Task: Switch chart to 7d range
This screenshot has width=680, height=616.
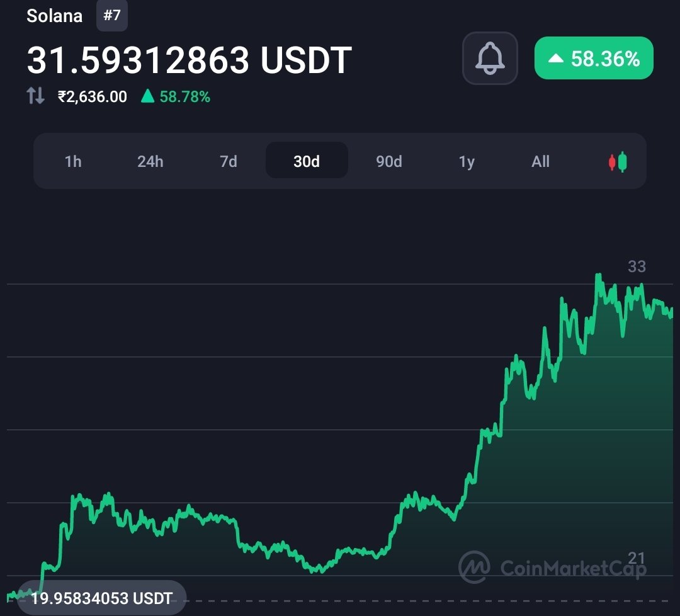Action: point(229,161)
